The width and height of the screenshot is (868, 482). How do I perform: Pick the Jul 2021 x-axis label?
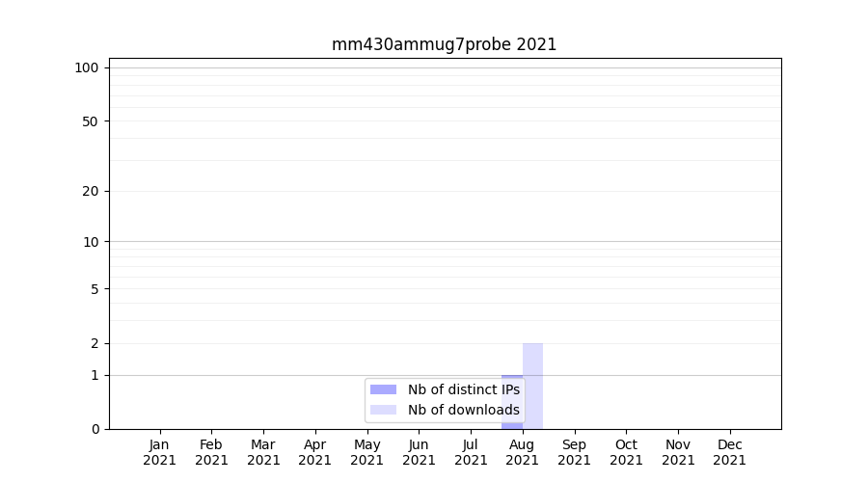coord(471,452)
